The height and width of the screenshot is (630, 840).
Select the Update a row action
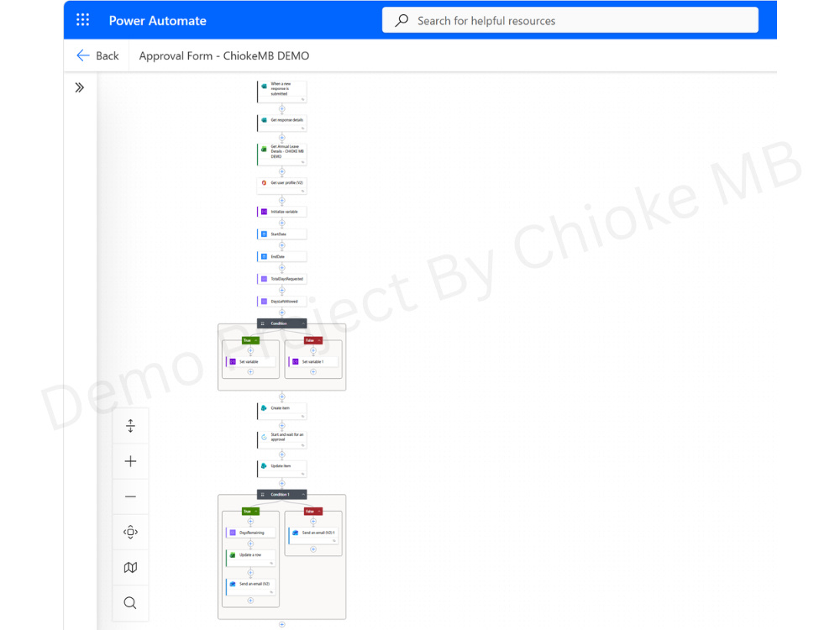pyautogui.click(x=250, y=559)
